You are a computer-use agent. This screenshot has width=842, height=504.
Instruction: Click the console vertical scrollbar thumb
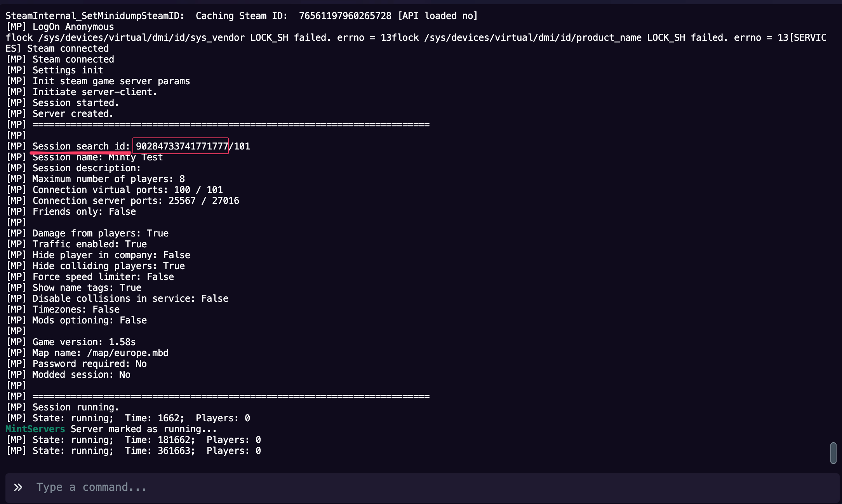[x=833, y=453]
